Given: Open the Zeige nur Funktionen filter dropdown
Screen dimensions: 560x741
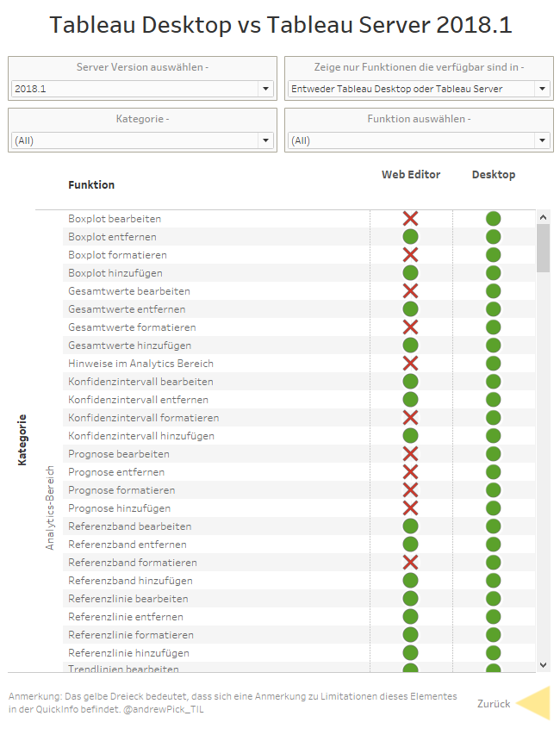Looking at the screenshot, I should [x=419, y=89].
